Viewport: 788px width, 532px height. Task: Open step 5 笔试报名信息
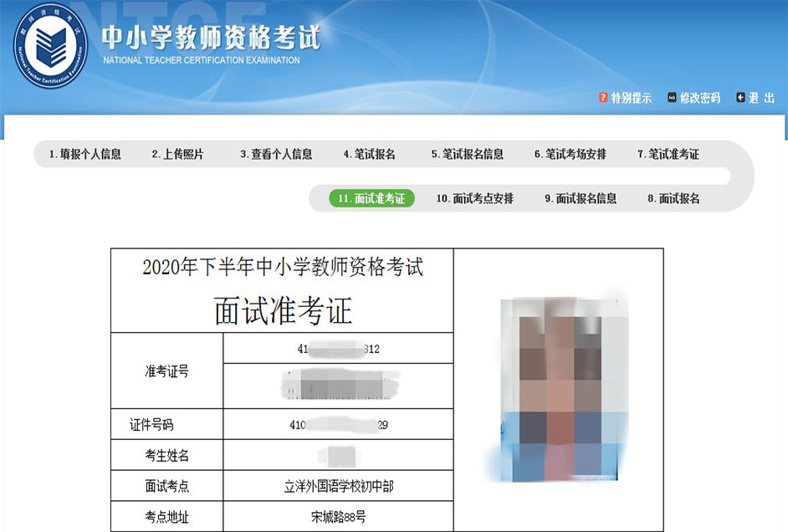pyautogui.click(x=468, y=154)
